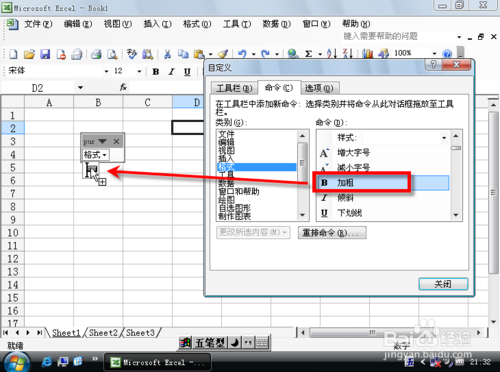Open the 样式 style combo box dropdown

point(444,138)
